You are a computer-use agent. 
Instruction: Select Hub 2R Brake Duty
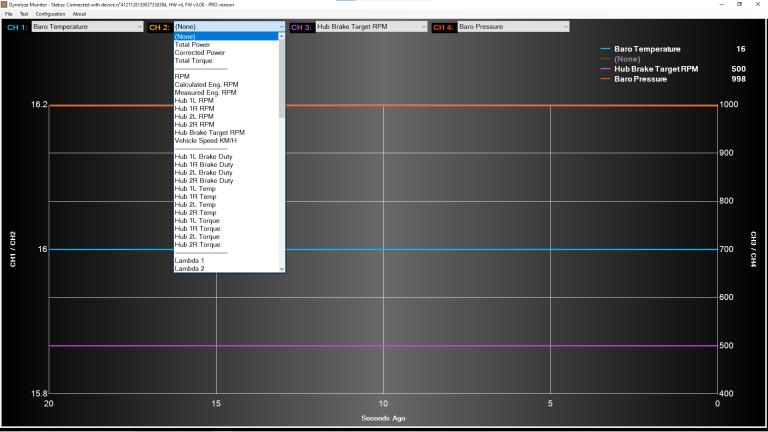pos(226,181)
